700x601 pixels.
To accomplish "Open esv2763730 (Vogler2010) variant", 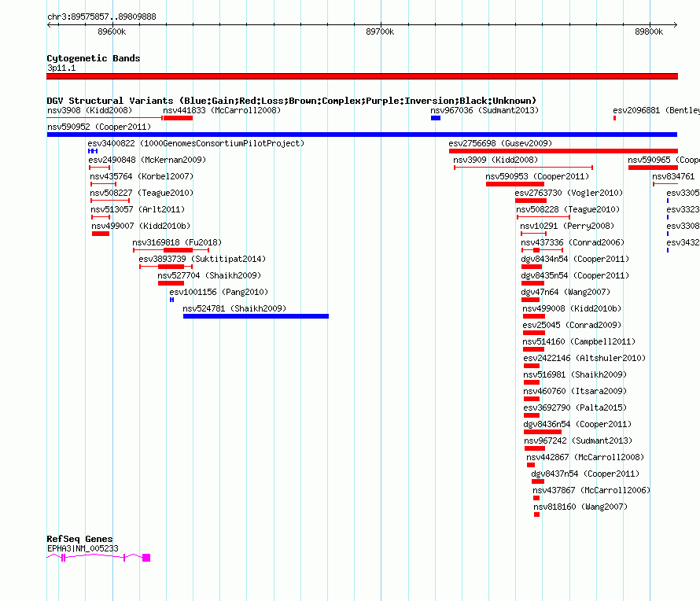I will pos(569,193).
